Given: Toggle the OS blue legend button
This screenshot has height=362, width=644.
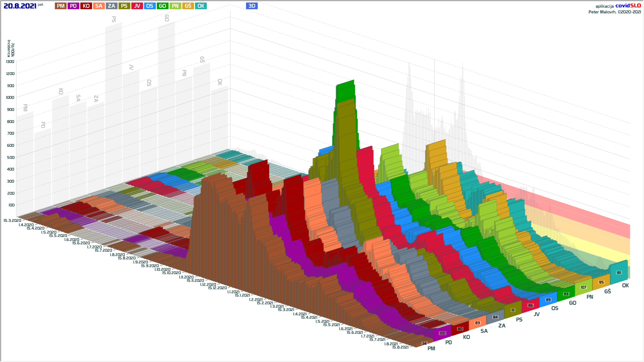Looking at the screenshot, I should tap(150, 6).
